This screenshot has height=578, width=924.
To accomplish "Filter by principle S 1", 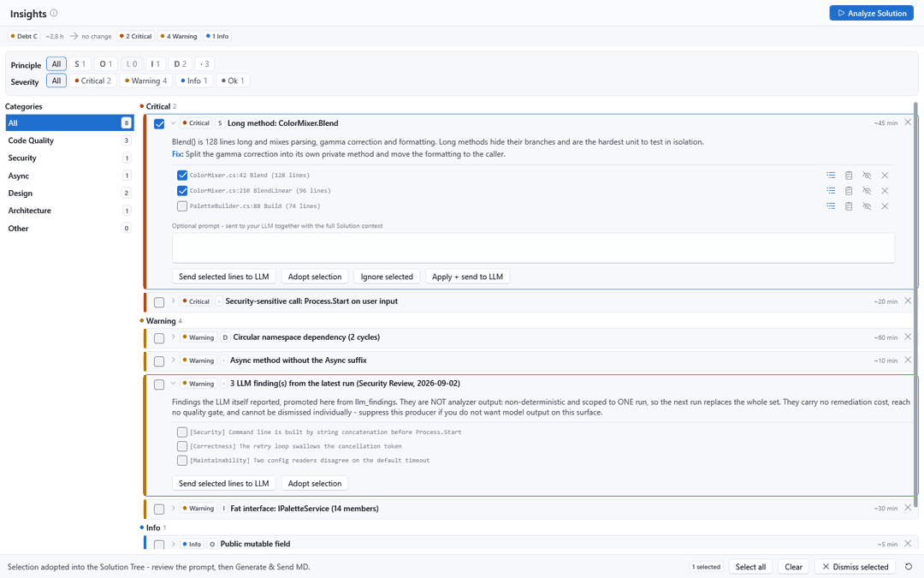I will [x=80, y=63].
